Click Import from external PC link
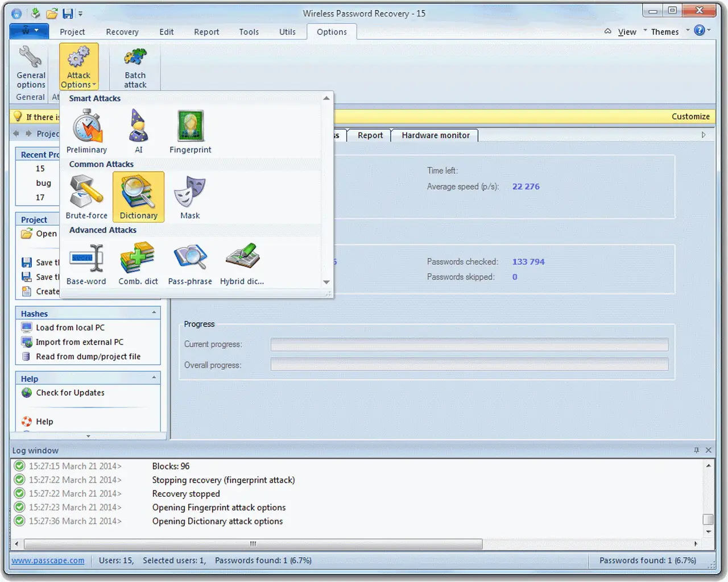Screen dimensions: 728x582 (80, 342)
